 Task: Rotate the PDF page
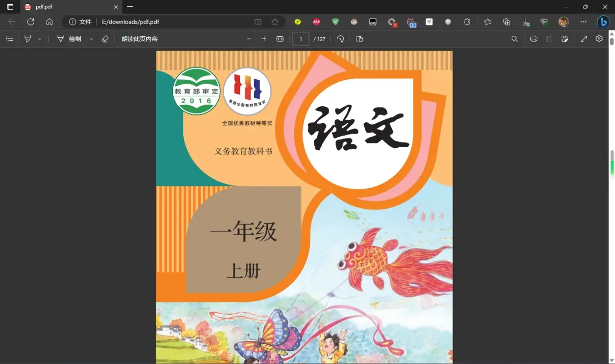click(340, 39)
